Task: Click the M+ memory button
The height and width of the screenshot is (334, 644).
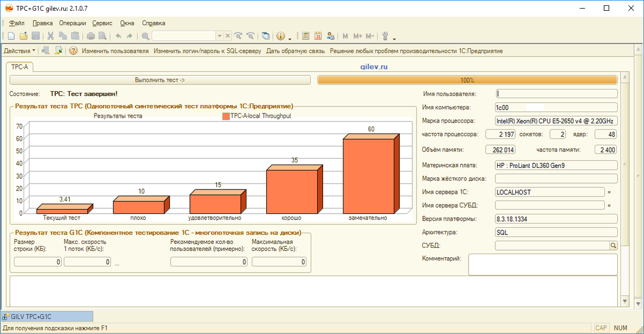Action: pyautogui.click(x=357, y=36)
